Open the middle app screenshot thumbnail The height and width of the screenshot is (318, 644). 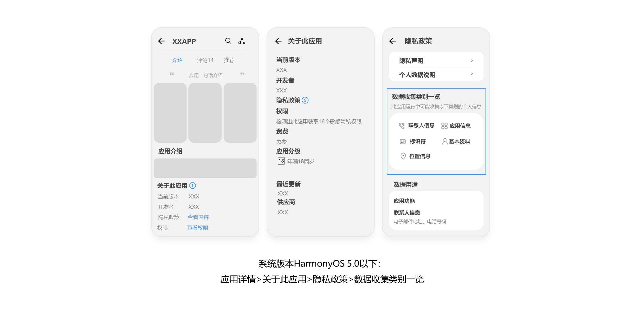[x=205, y=113]
